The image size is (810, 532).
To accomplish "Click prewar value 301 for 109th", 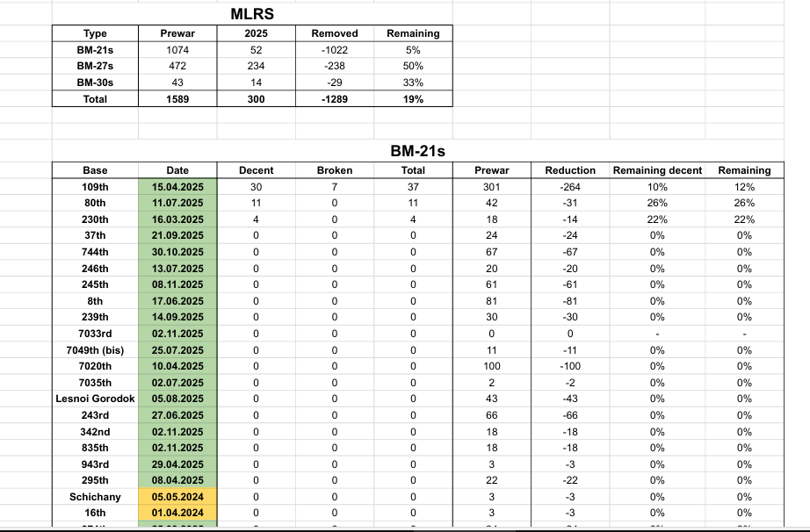I will click(492, 187).
